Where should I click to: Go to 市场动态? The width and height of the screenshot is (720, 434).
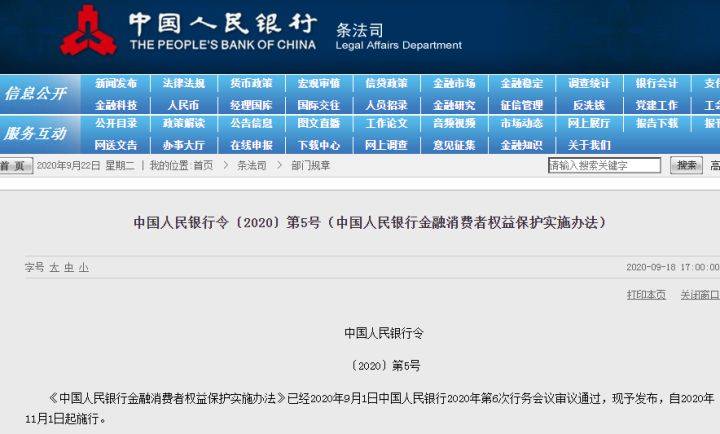pyautogui.click(x=522, y=123)
